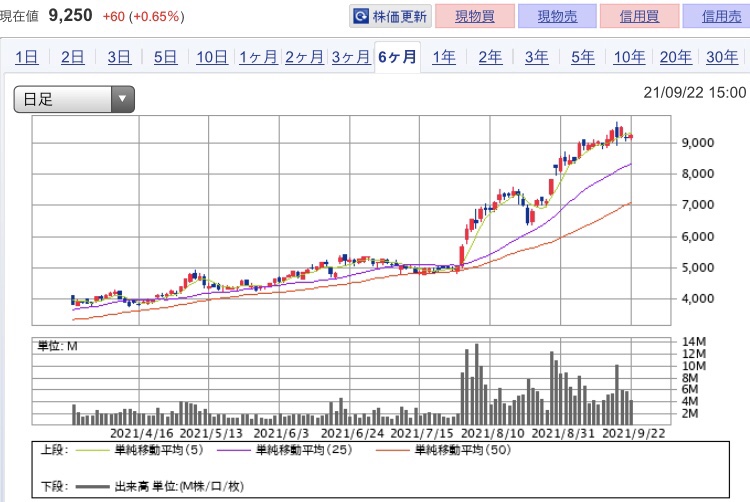Screen dimensions: 750x502
Task: Click the orange 単純移動平均(50) legend swatch
Action: click(393, 450)
